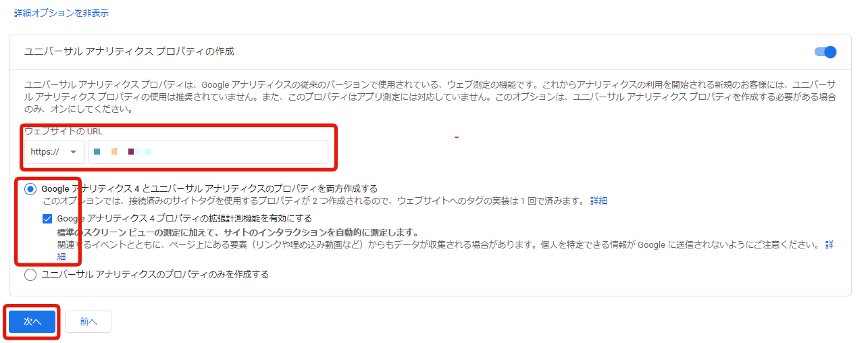
Task: Open the https:// protocol dropdown
Action: click(55, 152)
